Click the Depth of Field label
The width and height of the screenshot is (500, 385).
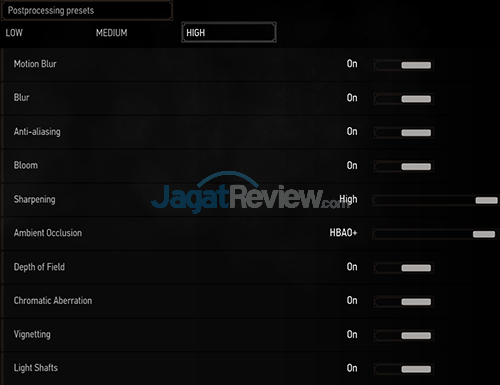[39, 267]
